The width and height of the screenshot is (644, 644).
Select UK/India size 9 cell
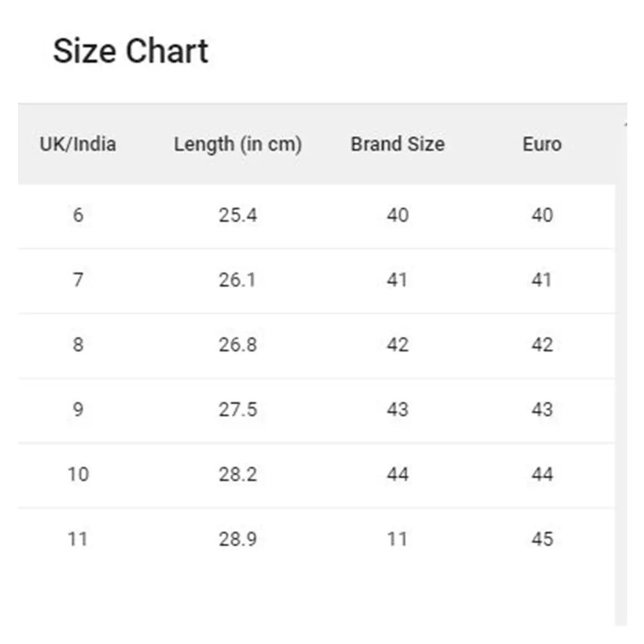(x=78, y=410)
